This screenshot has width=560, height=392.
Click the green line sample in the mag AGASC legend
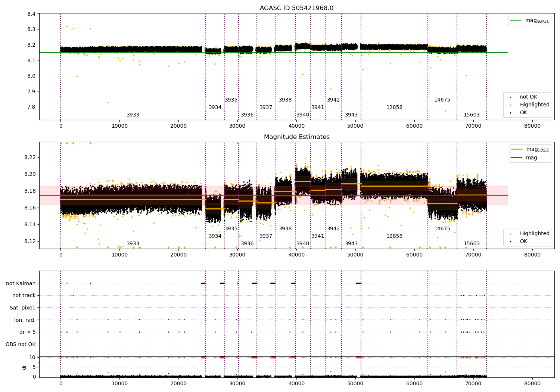[x=516, y=21]
